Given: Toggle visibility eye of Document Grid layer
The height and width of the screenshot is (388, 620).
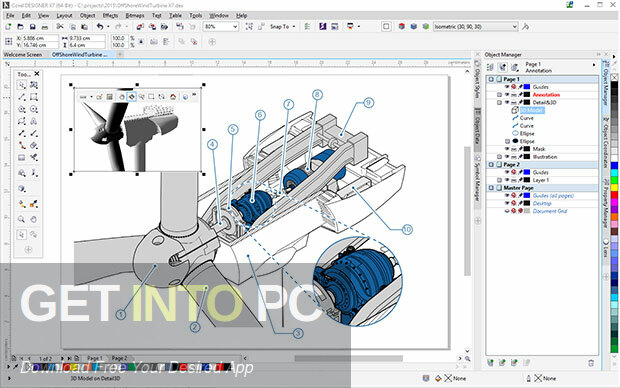Looking at the screenshot, I should click(507, 211).
